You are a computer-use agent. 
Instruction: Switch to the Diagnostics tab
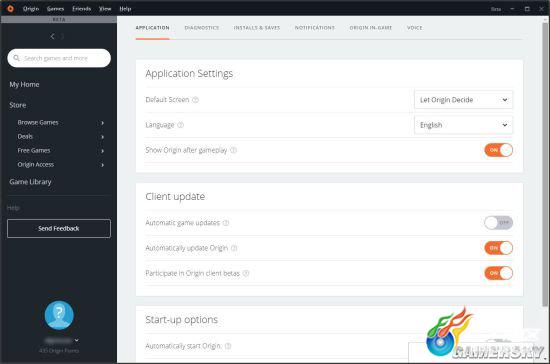[x=202, y=28]
